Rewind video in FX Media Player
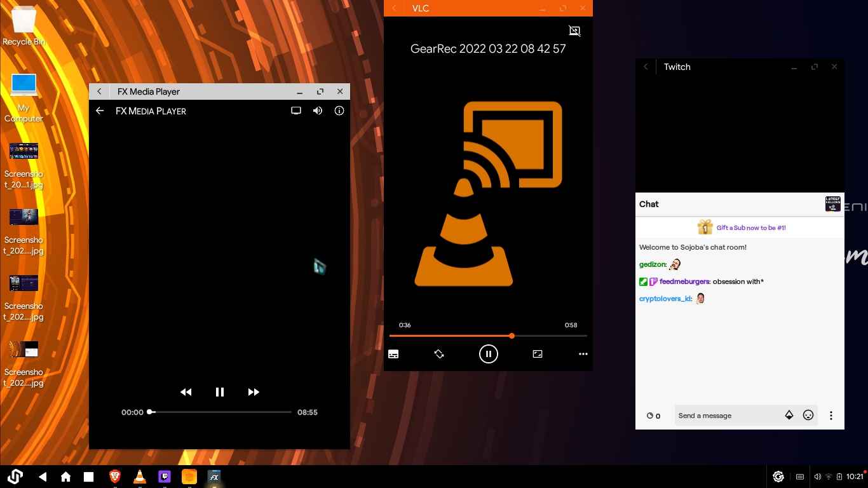Image resolution: width=868 pixels, height=488 pixels. pos(186,392)
